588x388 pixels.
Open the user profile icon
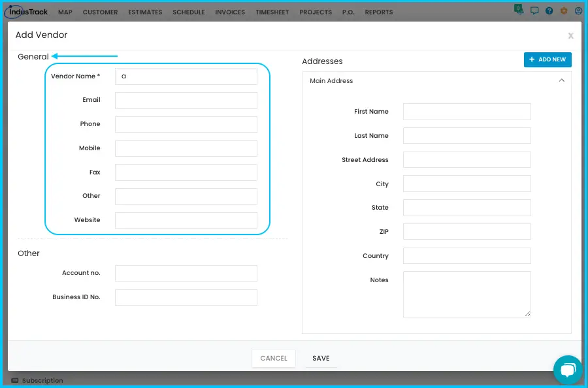coord(579,11)
